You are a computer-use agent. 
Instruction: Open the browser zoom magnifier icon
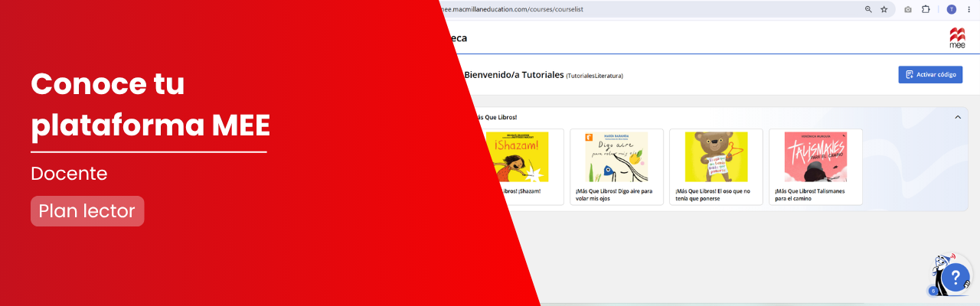pos(868,9)
